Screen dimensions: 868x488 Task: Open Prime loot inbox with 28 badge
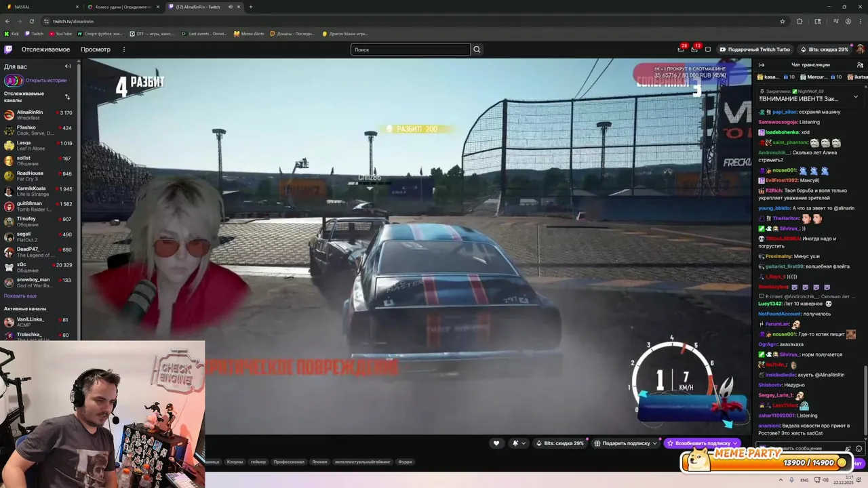tap(681, 49)
